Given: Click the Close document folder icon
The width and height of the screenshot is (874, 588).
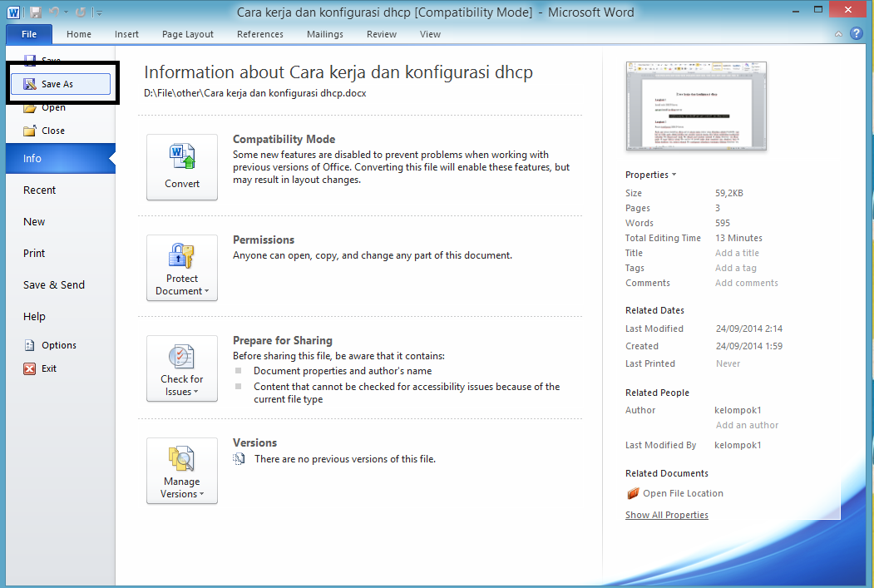Looking at the screenshot, I should (30, 131).
